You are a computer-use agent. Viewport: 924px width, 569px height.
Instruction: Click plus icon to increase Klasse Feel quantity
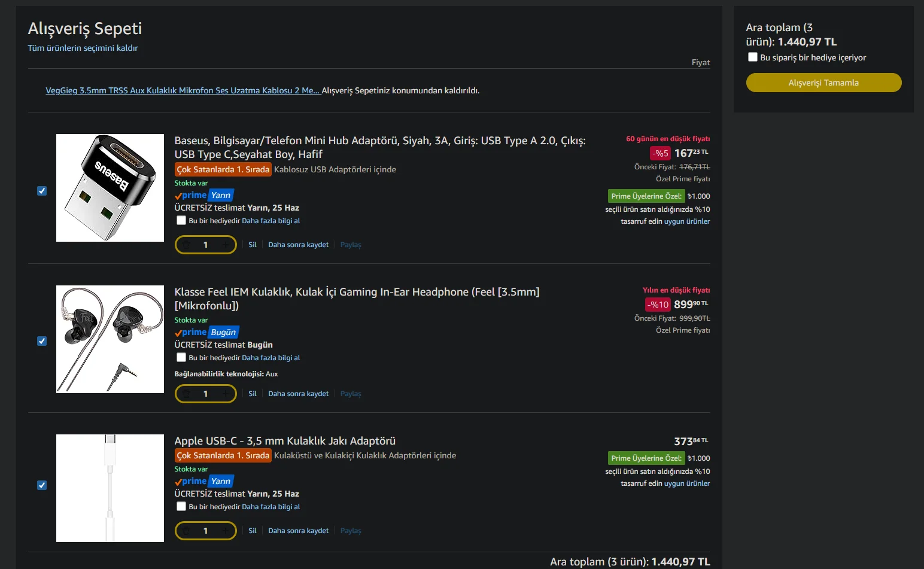tap(225, 394)
